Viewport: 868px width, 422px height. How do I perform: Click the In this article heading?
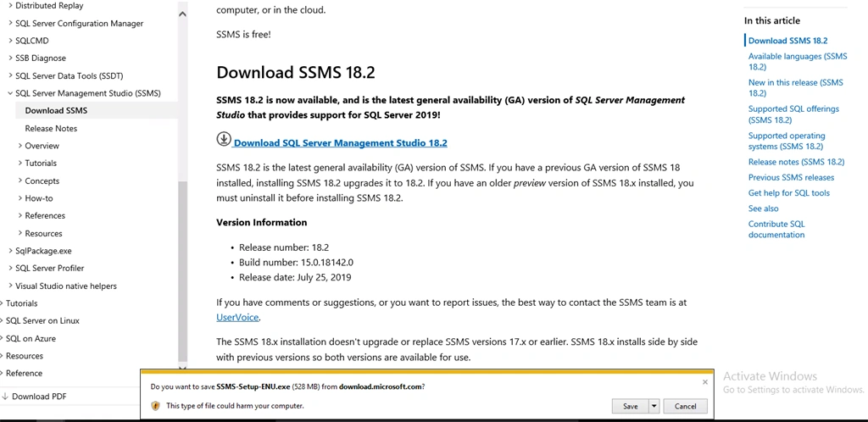pyautogui.click(x=771, y=20)
